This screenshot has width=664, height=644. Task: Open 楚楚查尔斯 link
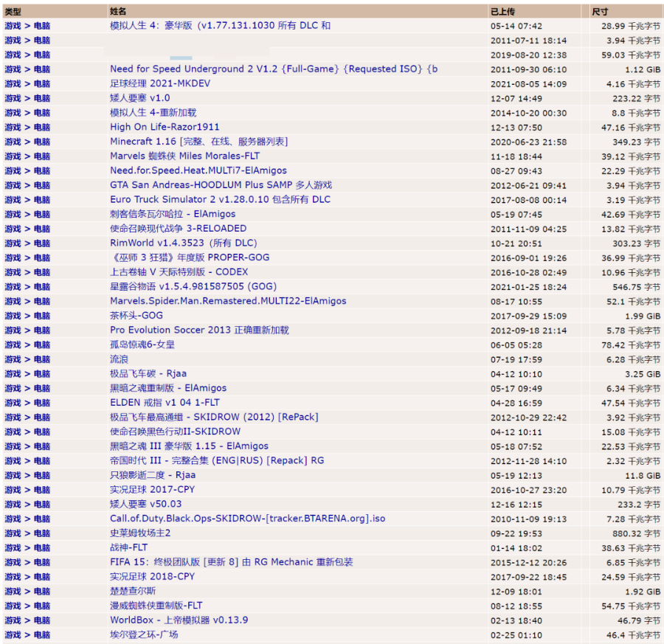coord(133,591)
